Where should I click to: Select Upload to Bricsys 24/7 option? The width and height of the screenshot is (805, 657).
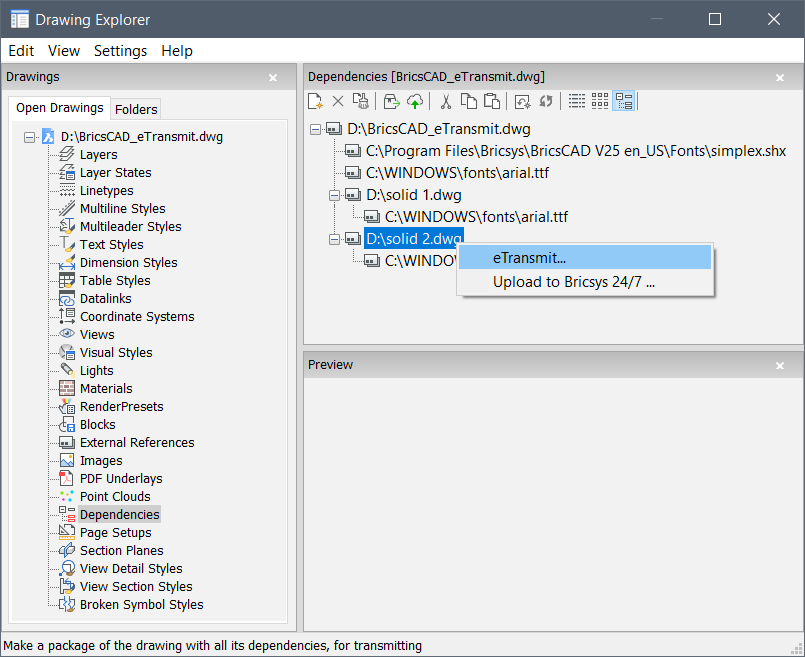(573, 282)
